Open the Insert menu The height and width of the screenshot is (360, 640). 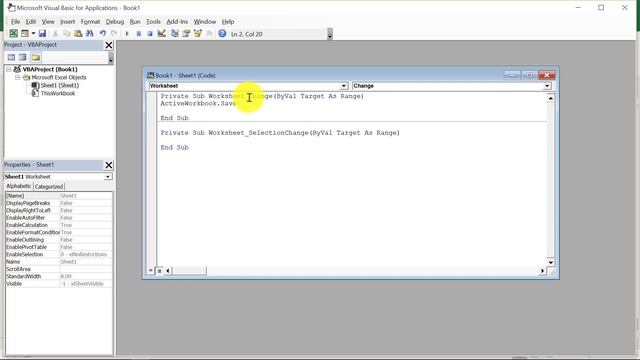point(67,22)
